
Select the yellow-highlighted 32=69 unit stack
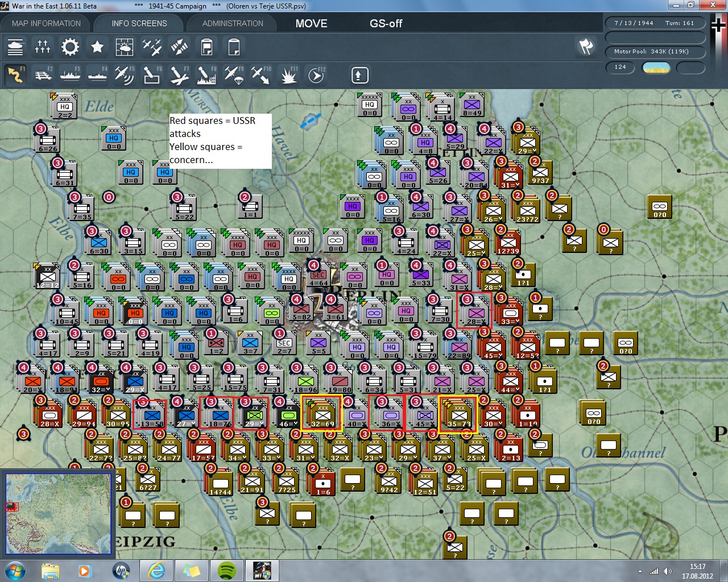point(322,414)
